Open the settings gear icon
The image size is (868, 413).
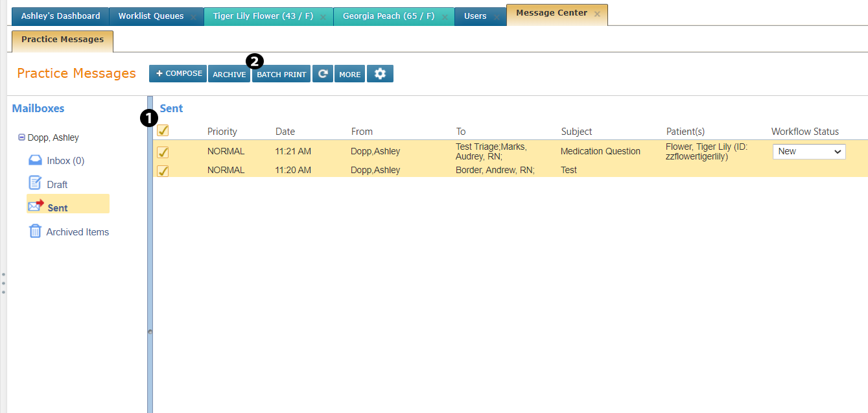380,74
